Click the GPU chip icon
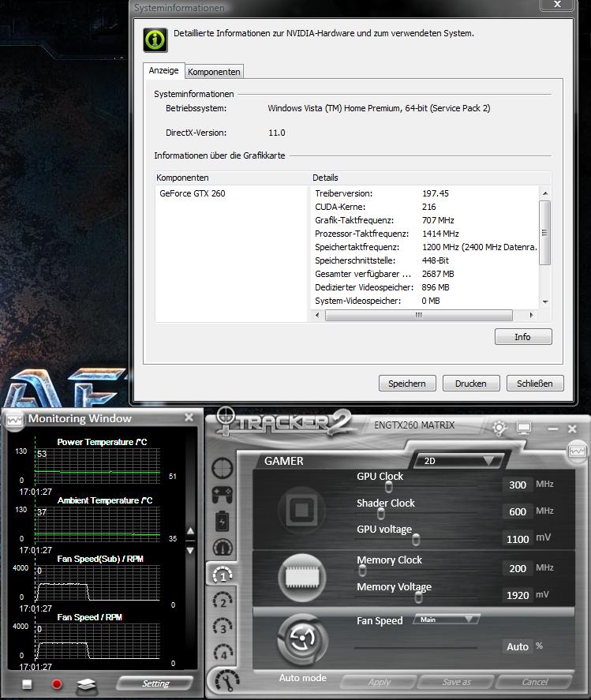 pyautogui.click(x=301, y=509)
